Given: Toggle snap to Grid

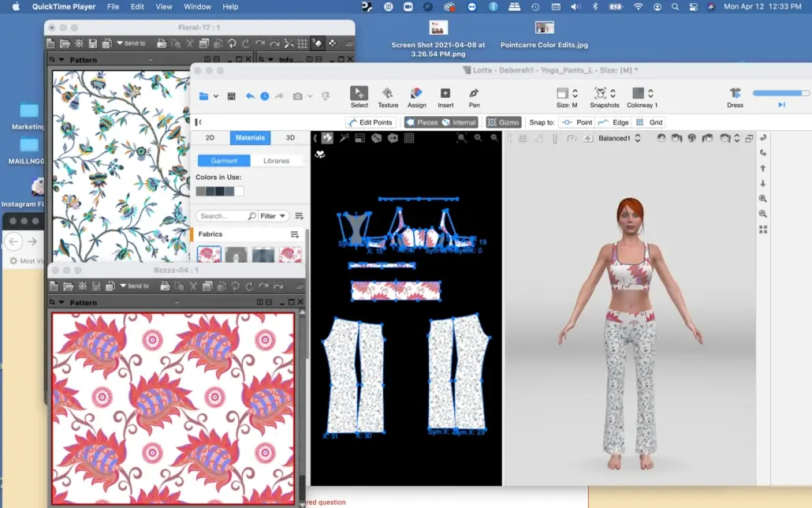Looking at the screenshot, I should pos(649,122).
